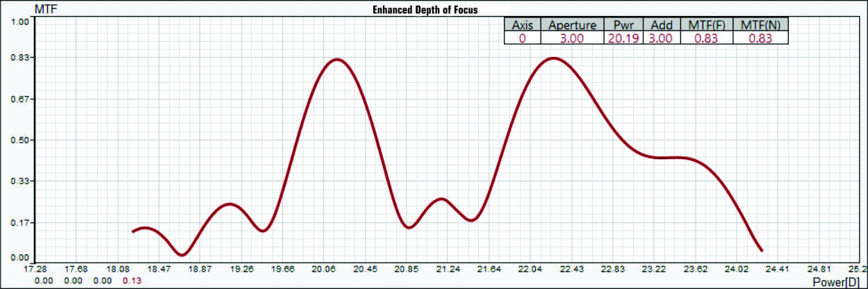Image resolution: width=868 pixels, height=289 pixels.
Task: Click the red 0.13 value below the axis
Action: pyautogui.click(x=132, y=281)
